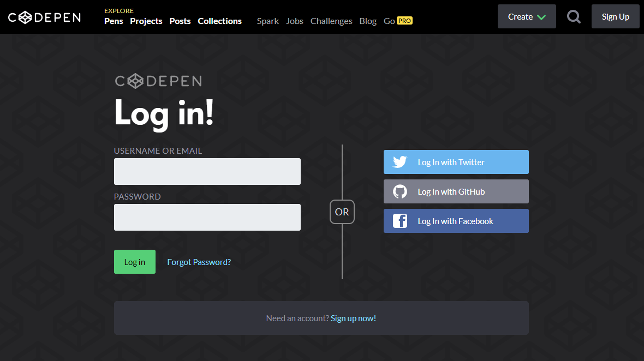The width and height of the screenshot is (644, 361).
Task: Open the CodePen logo in the header
Action: point(44,17)
